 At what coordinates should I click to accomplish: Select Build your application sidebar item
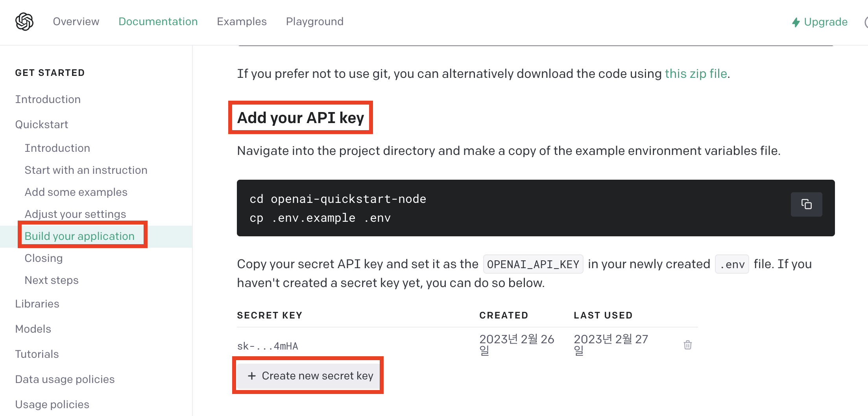[79, 236]
